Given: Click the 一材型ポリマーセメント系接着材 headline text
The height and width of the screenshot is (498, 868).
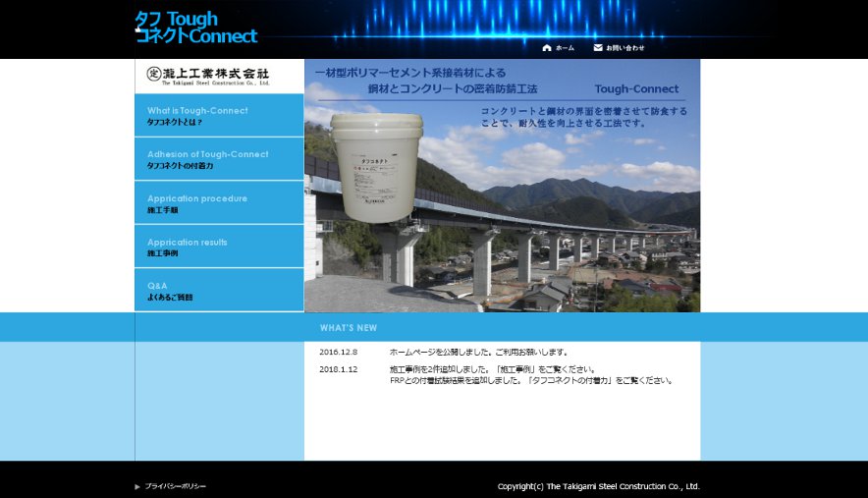Looking at the screenshot, I should tap(410, 73).
